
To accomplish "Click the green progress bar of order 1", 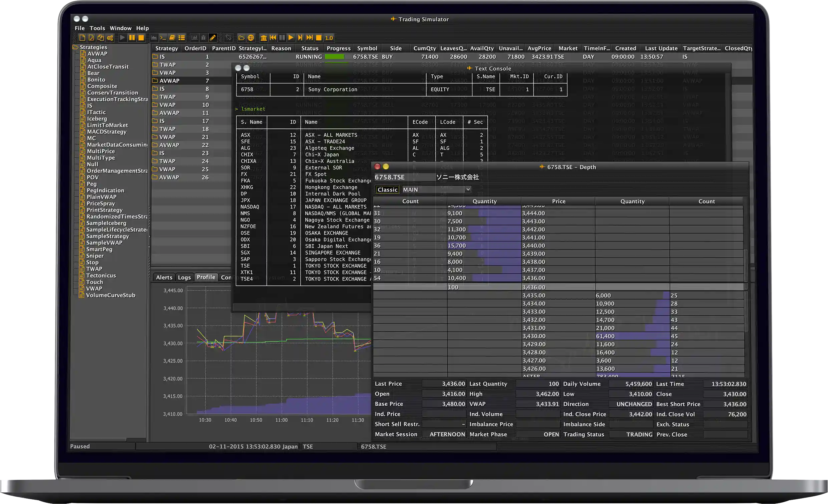I will [x=334, y=57].
